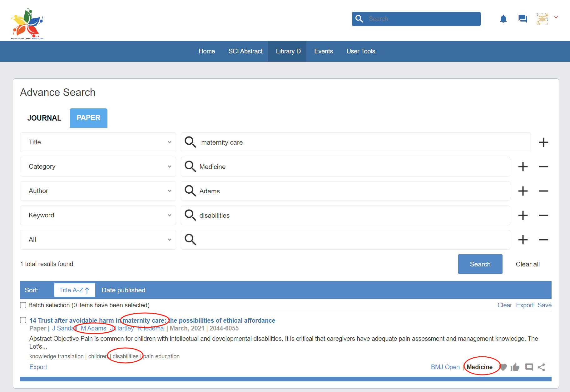The width and height of the screenshot is (570, 392).
Task: Enable the Batch selection checkbox
Action: (23, 305)
